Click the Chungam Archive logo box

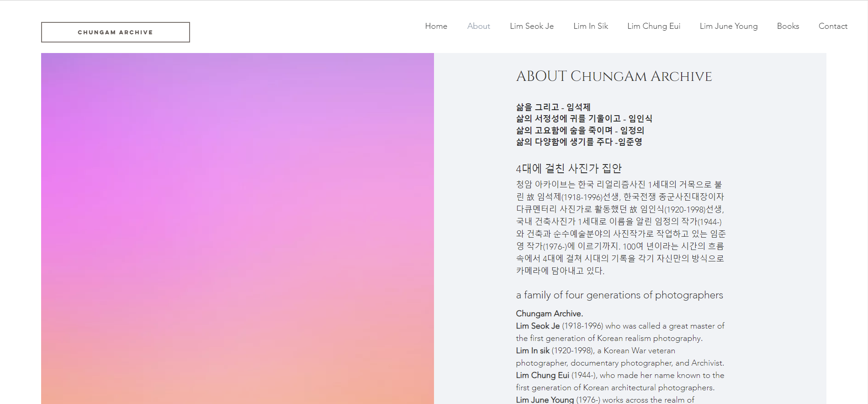click(115, 32)
